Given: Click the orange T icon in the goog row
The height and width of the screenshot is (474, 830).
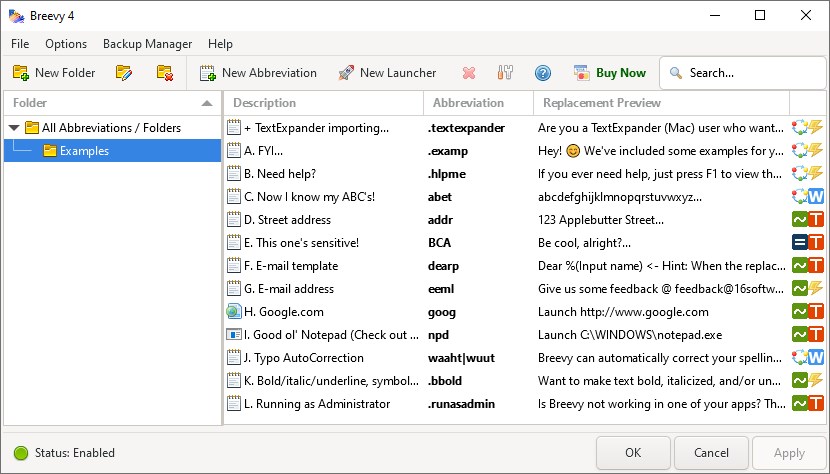Looking at the screenshot, I should pyautogui.click(x=816, y=312).
